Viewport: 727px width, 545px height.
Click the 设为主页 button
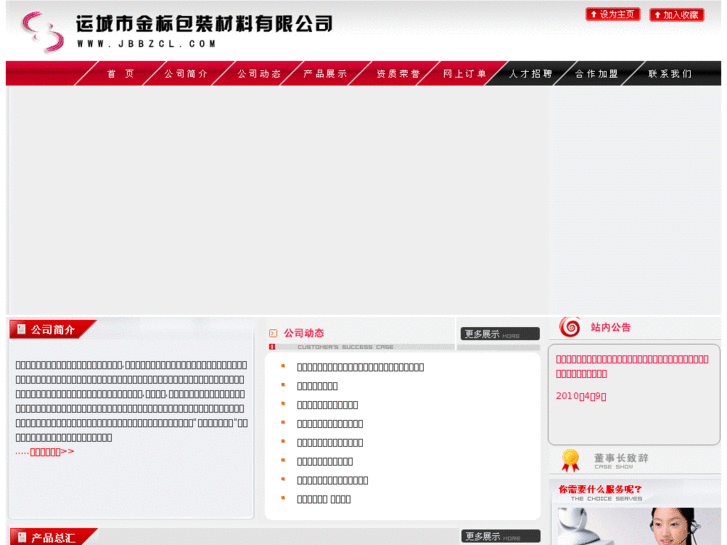click(612, 14)
